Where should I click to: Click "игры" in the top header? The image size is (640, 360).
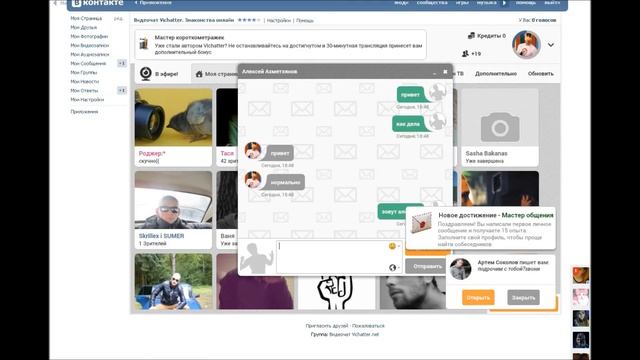coord(462,2)
